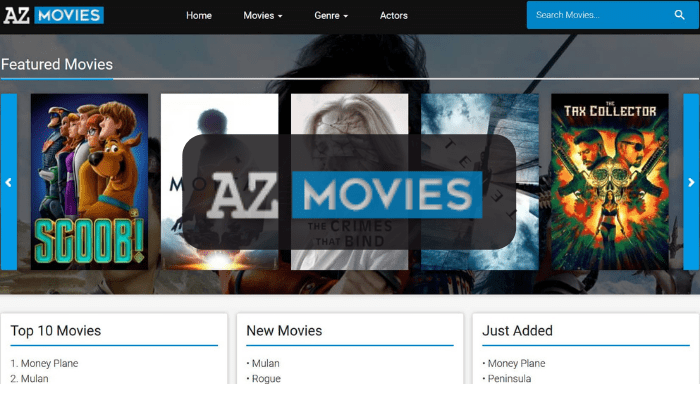Viewport: 700px width, 400px height.
Task: Go to previous featured movies slide
Action: [x=8, y=182]
